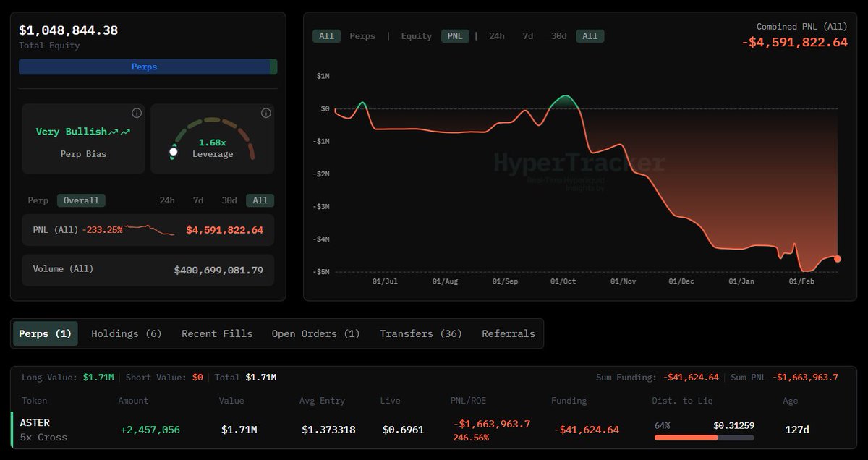Viewport: 868px width, 460px height.
Task: Click PNL value $4,591,822.64 in left panel
Action: pyautogui.click(x=224, y=230)
